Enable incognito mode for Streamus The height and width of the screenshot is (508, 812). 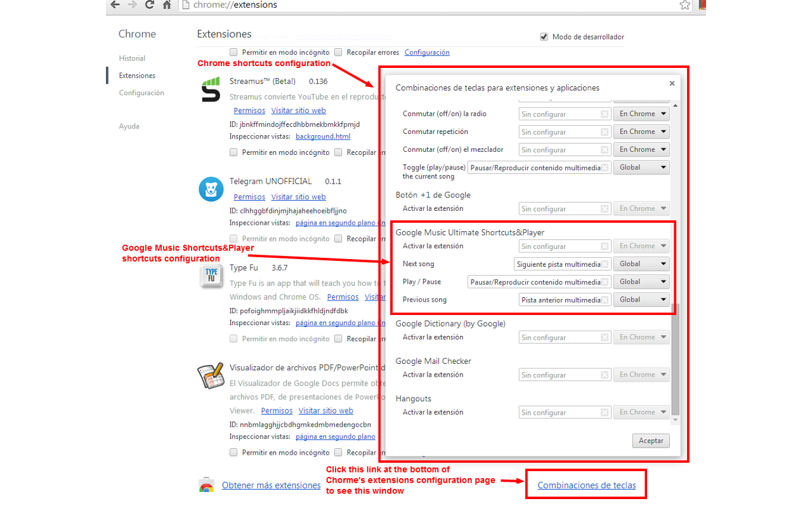pos(233,152)
